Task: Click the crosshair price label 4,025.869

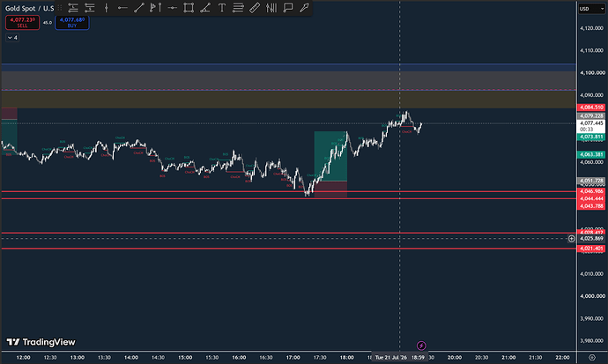Action: click(x=591, y=239)
